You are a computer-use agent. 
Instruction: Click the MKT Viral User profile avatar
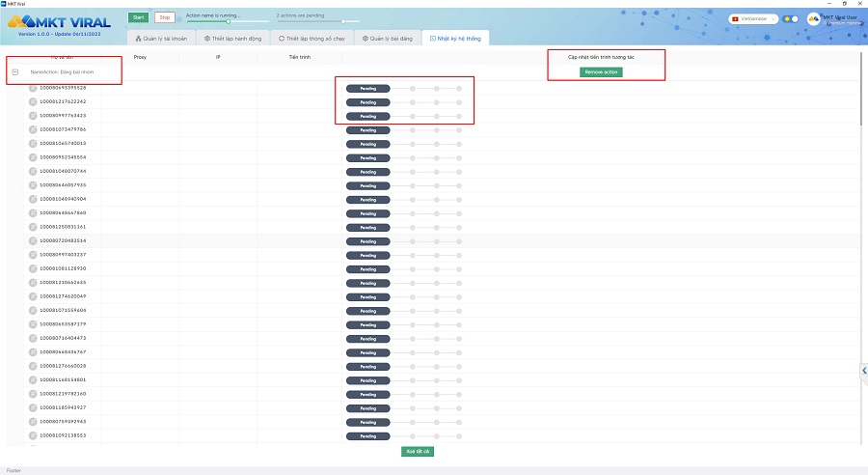[814, 19]
